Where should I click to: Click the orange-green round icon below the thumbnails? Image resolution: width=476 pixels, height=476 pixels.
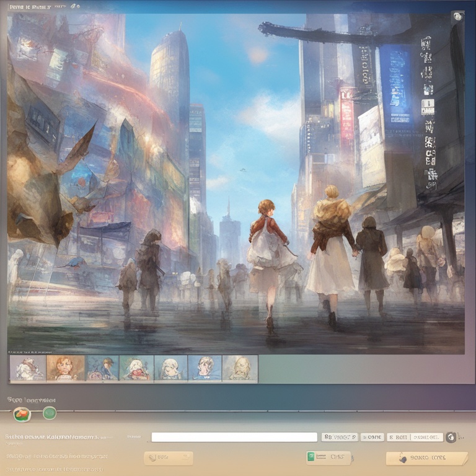22,413
